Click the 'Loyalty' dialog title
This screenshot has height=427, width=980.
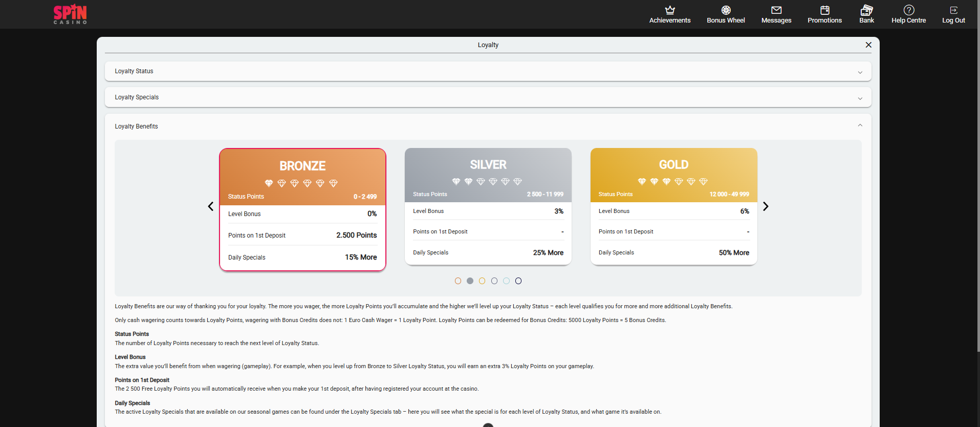488,45
